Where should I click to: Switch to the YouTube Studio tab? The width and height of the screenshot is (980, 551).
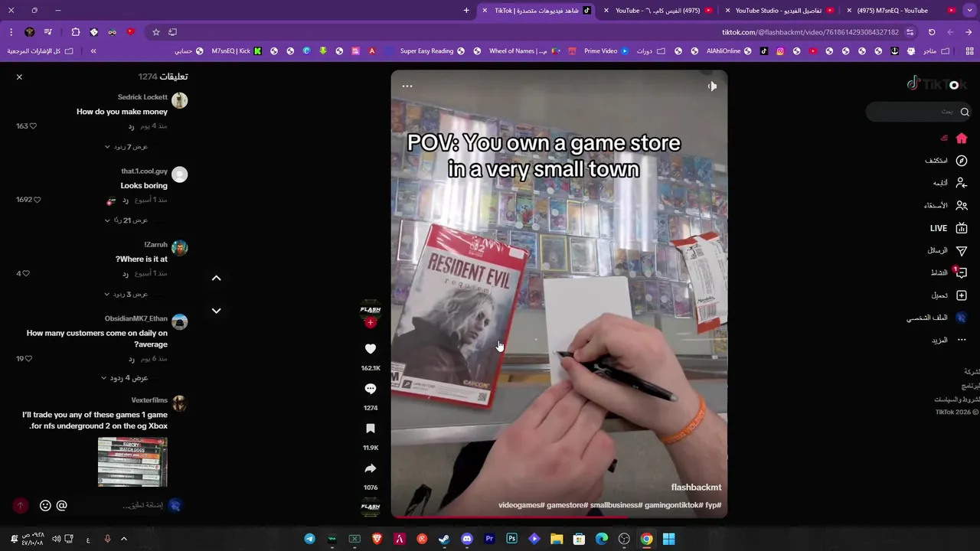coord(779,11)
